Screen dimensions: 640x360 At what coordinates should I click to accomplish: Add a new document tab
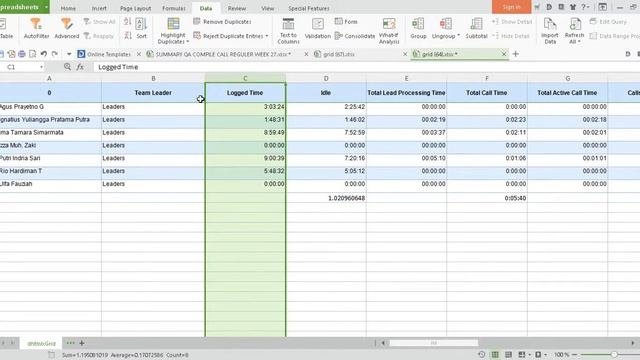(x=516, y=54)
